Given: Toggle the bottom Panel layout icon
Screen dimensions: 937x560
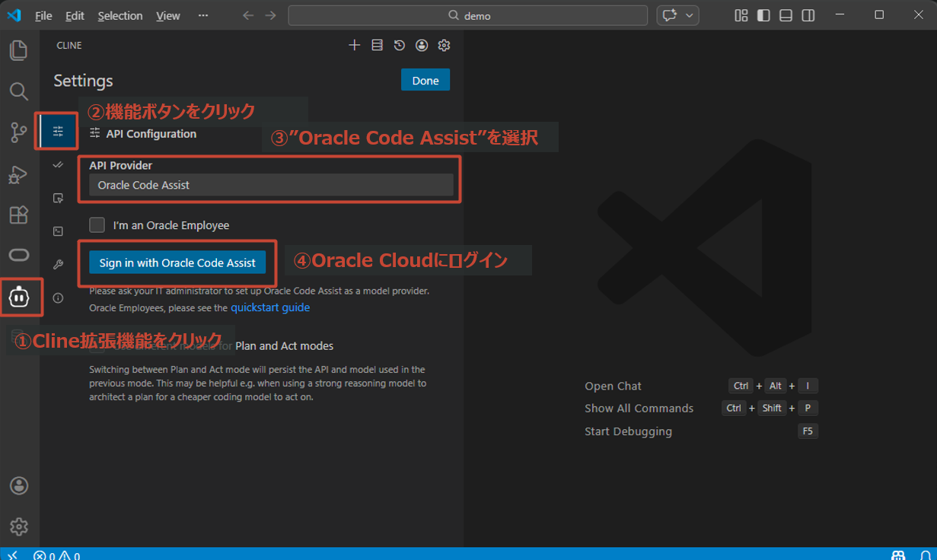Looking at the screenshot, I should 786,15.
